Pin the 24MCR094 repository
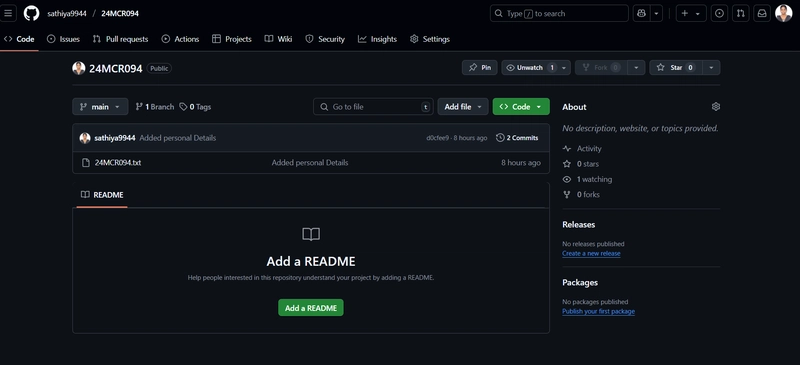The width and height of the screenshot is (800, 365). (480, 67)
